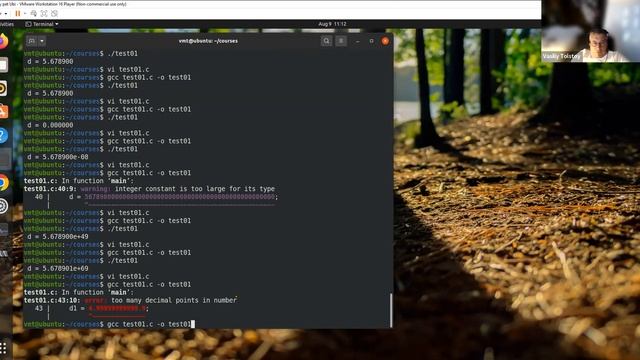Maximize the terminal window
This screenshot has height=360, width=640.
click(371, 41)
